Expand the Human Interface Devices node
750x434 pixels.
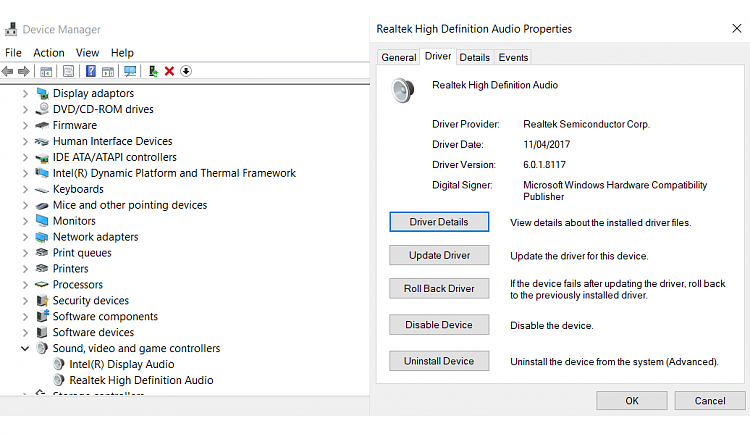coord(25,142)
